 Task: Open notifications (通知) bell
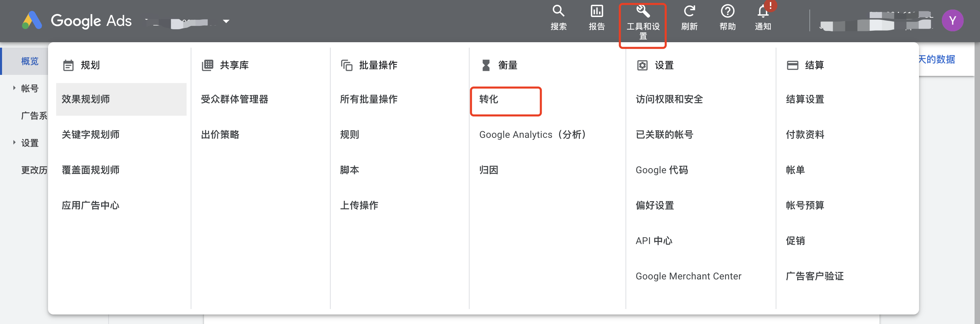click(763, 18)
